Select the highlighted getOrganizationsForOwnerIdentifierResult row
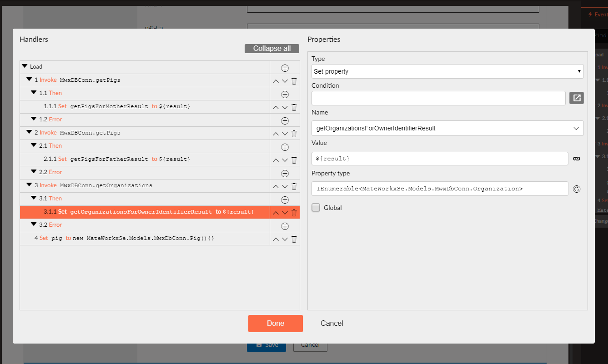608x364 pixels. tap(145, 212)
